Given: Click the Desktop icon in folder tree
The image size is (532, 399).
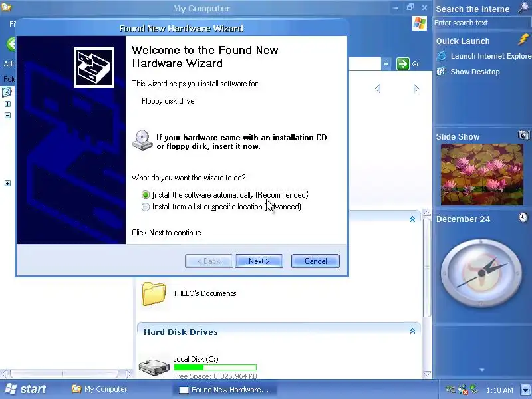Looking at the screenshot, I should tap(7, 92).
